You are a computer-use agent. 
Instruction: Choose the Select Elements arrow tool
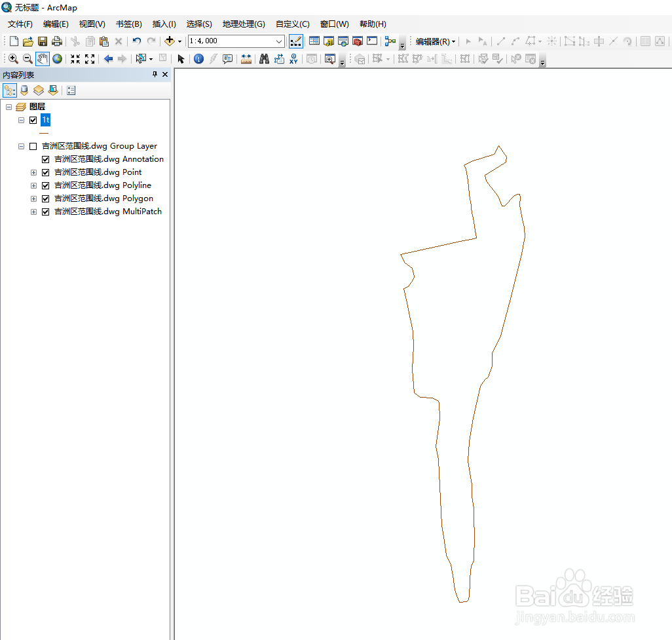181,59
